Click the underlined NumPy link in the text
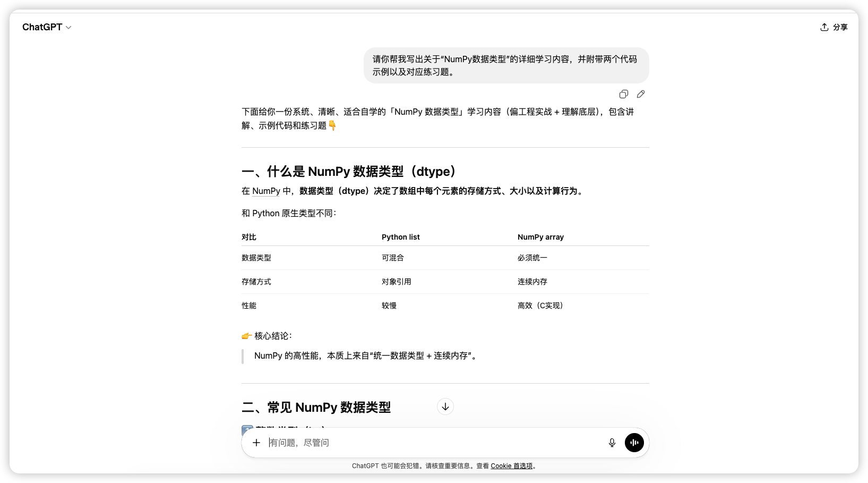The height and width of the screenshot is (483, 868). click(266, 191)
